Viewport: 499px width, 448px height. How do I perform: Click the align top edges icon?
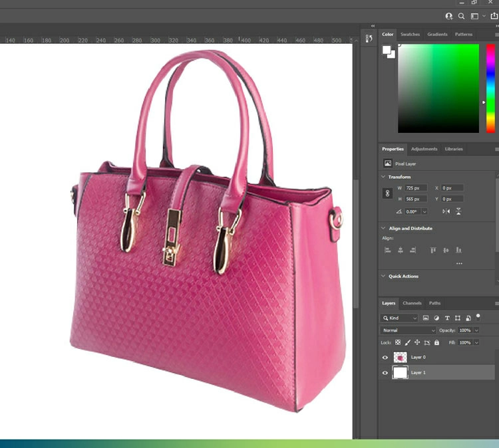click(x=433, y=250)
